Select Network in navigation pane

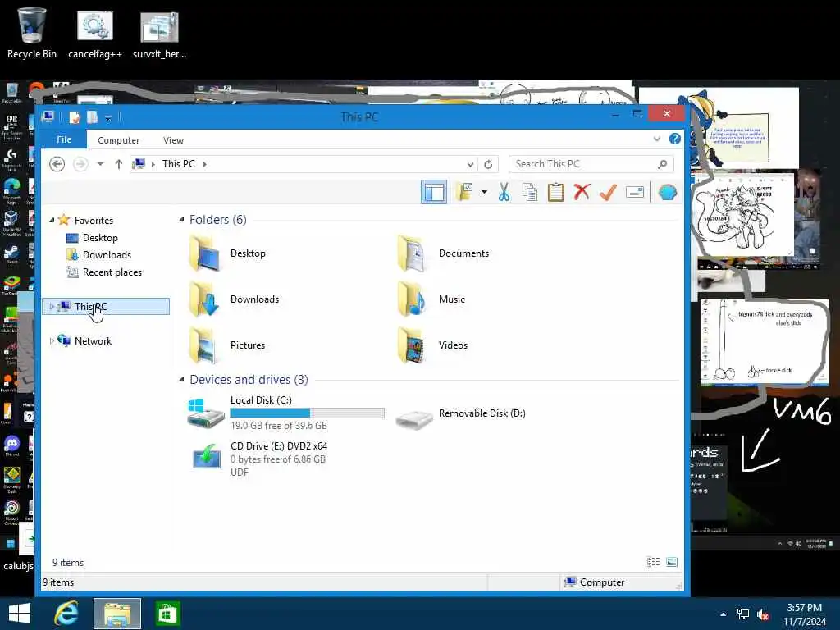pyautogui.click(x=93, y=340)
